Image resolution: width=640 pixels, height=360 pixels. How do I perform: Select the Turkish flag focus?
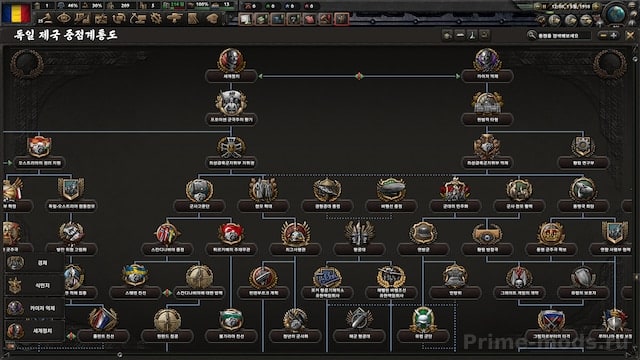tap(231, 239)
